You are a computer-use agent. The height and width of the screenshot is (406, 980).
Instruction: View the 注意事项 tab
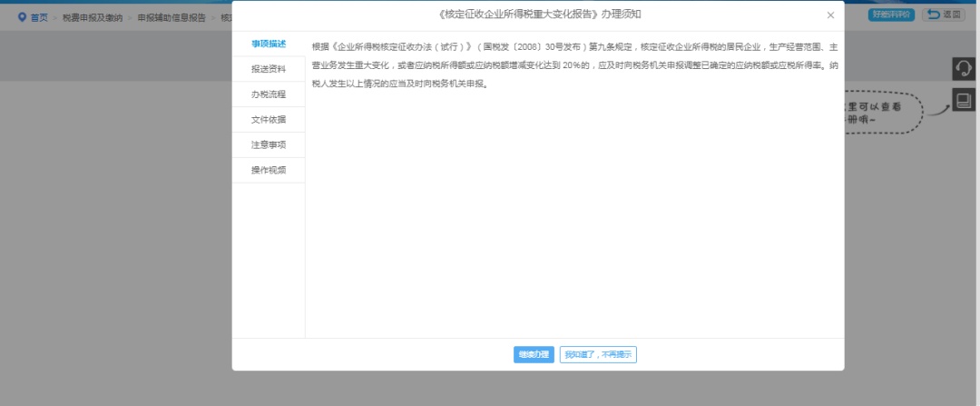[x=269, y=144]
